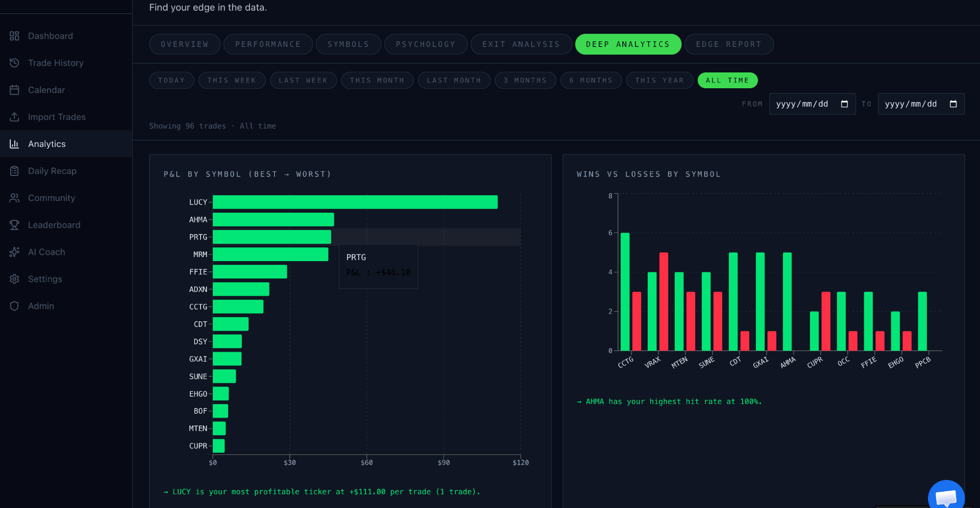Click the PPCB green wins bar

point(922,321)
